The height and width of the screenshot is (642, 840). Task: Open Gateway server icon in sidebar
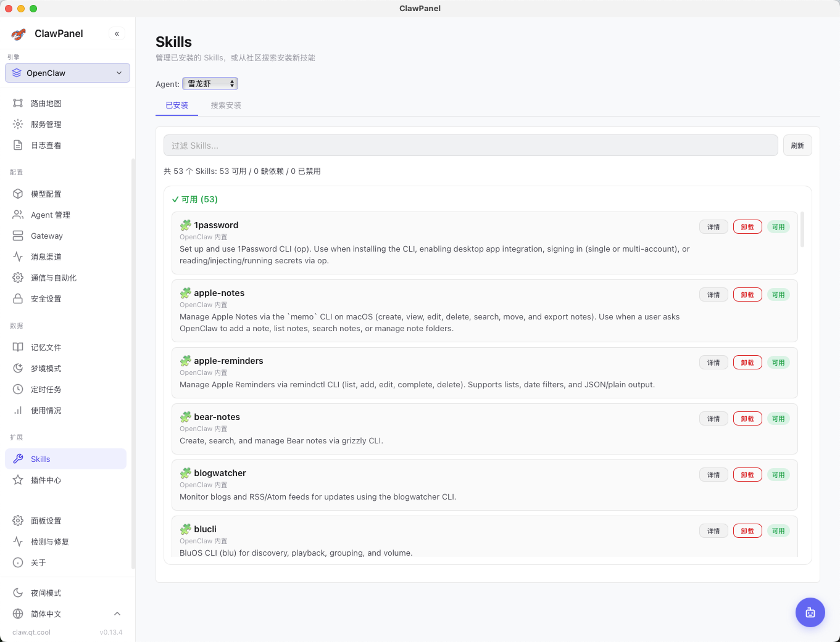[18, 236]
